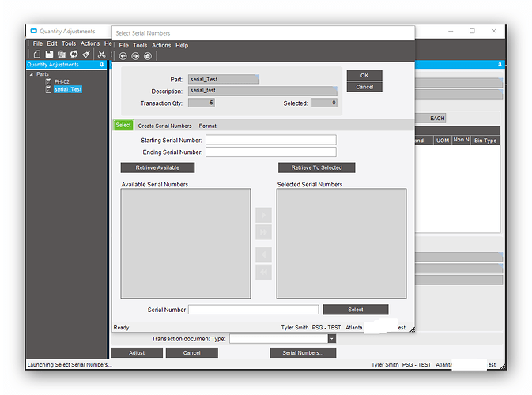Click the Part field showing serial_Test

tap(224, 79)
